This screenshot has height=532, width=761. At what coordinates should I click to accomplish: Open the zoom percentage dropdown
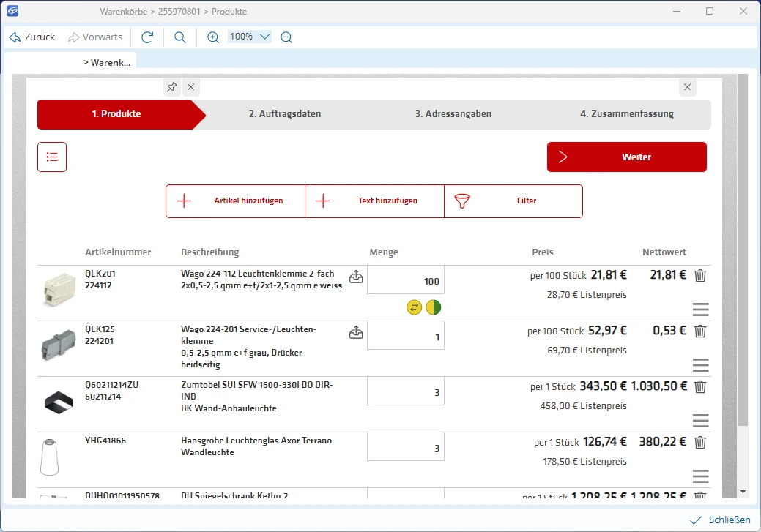(249, 37)
